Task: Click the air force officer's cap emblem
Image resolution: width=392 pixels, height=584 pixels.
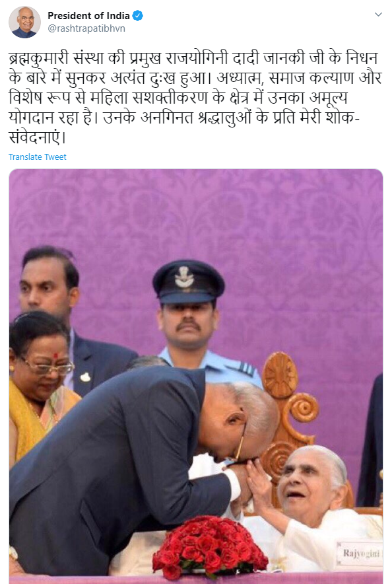Action: click(x=184, y=277)
